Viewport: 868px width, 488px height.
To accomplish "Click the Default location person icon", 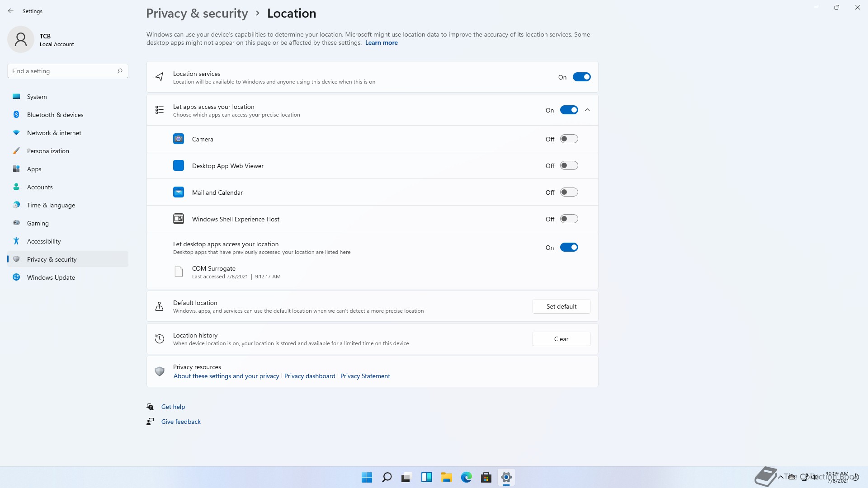I will (x=159, y=306).
